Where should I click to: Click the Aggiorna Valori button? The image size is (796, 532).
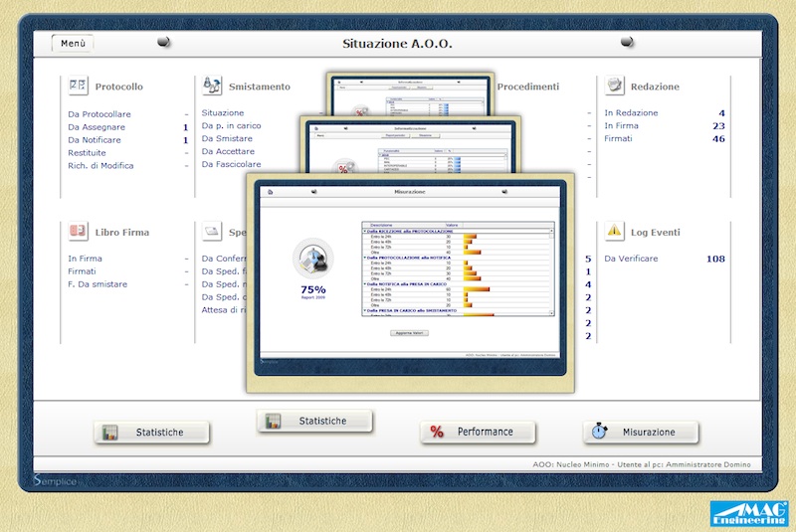409,332
